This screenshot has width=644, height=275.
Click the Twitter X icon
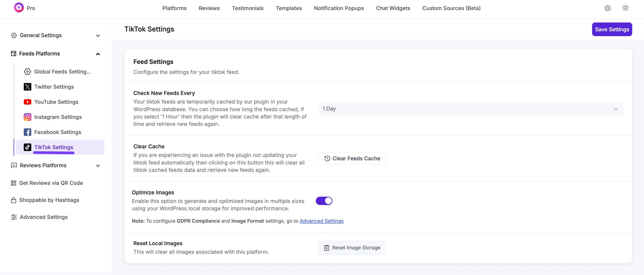point(28,87)
